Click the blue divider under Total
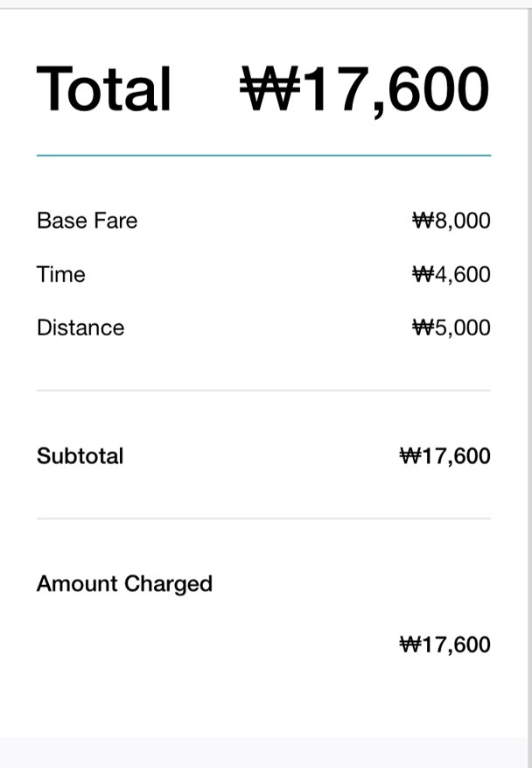 (263, 155)
